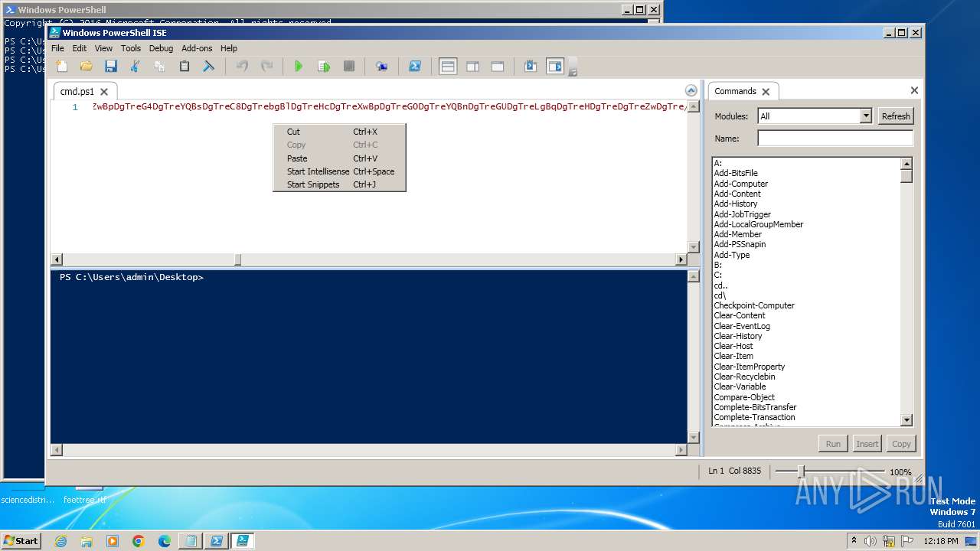Viewport: 980px width, 551px height.
Task: Clear the console pane with the toolbar icon
Action: 208,67
